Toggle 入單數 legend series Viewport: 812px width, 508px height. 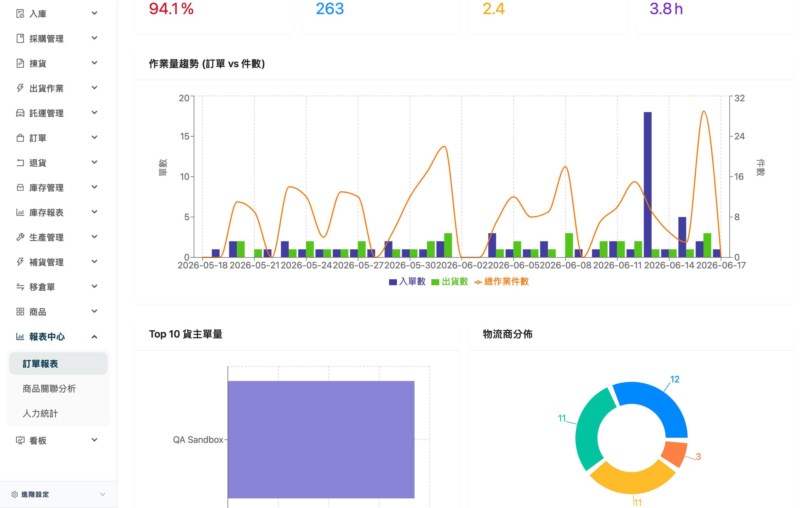(x=407, y=282)
